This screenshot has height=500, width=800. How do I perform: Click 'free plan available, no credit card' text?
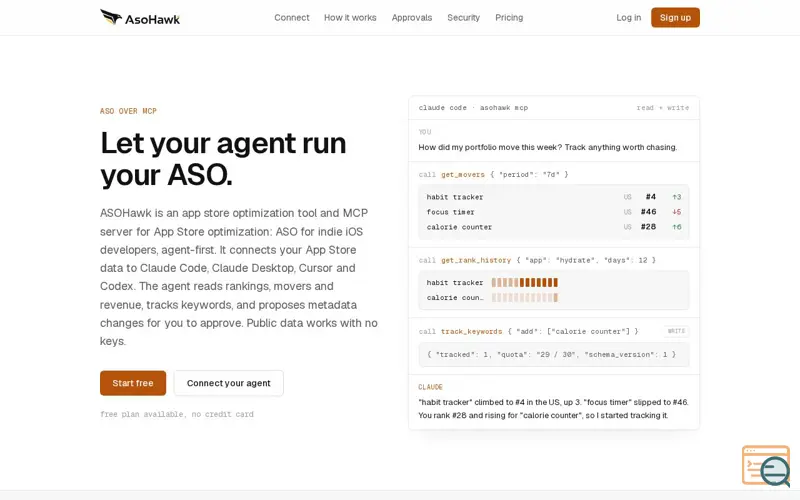coord(177,414)
